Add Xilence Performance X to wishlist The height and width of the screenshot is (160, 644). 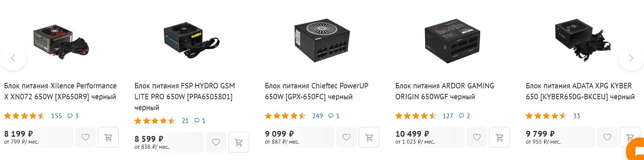point(85,137)
